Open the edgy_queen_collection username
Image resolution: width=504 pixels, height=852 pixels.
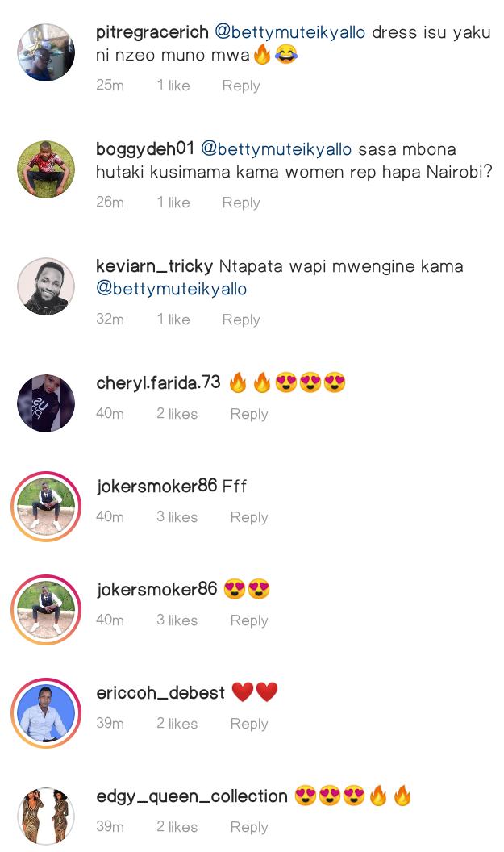click(x=192, y=796)
